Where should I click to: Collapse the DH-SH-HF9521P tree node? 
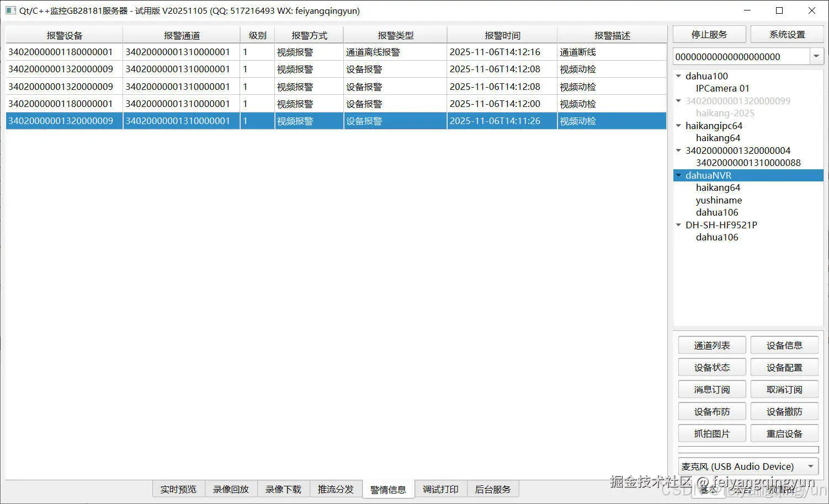678,224
